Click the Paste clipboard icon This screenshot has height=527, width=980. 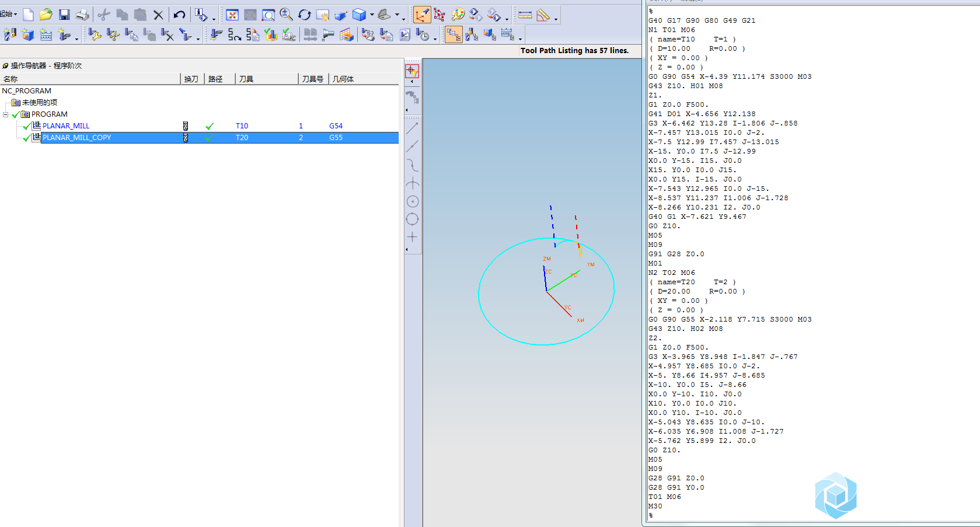(140, 15)
